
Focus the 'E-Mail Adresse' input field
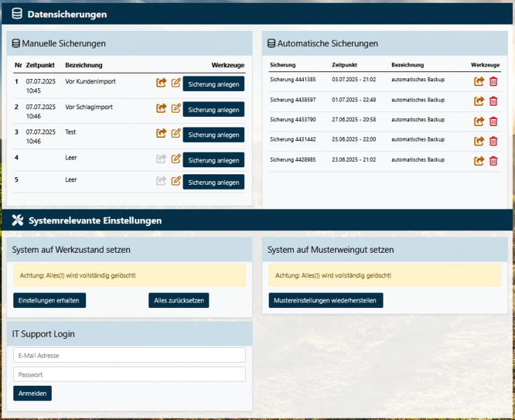pyautogui.click(x=129, y=355)
